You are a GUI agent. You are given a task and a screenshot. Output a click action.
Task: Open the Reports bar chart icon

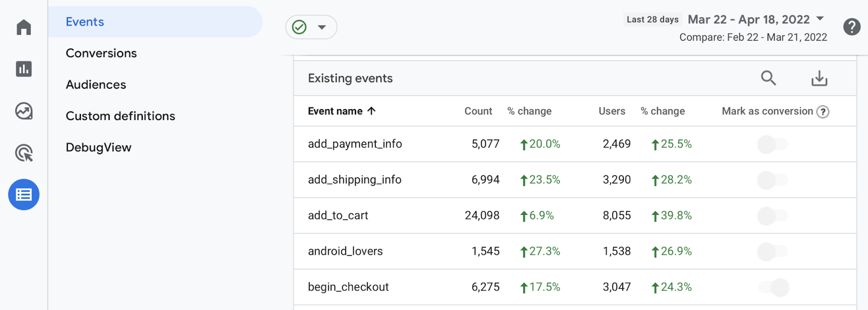[24, 69]
